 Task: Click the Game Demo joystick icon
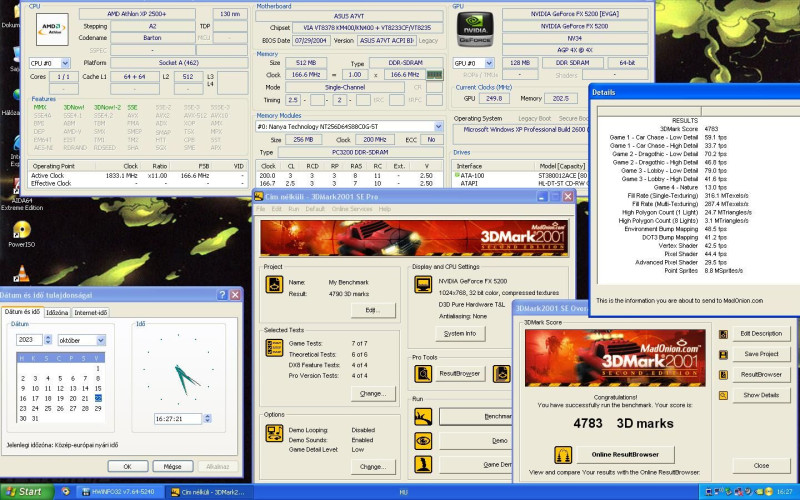(x=423, y=465)
